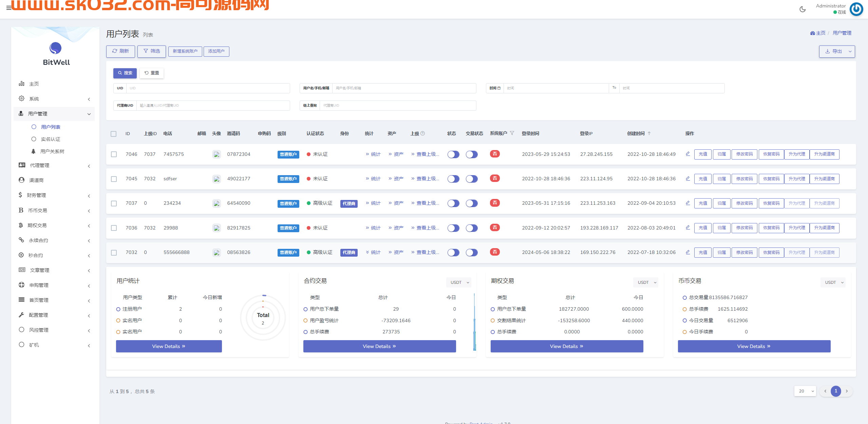The image size is (868, 424).
Task: Open 资产 link for user 7037
Action: coord(396,203)
